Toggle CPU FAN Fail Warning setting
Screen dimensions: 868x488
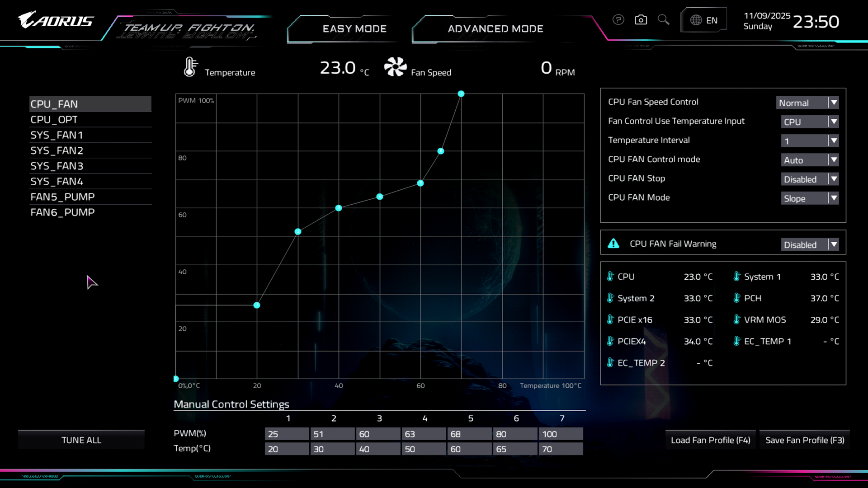pos(810,245)
